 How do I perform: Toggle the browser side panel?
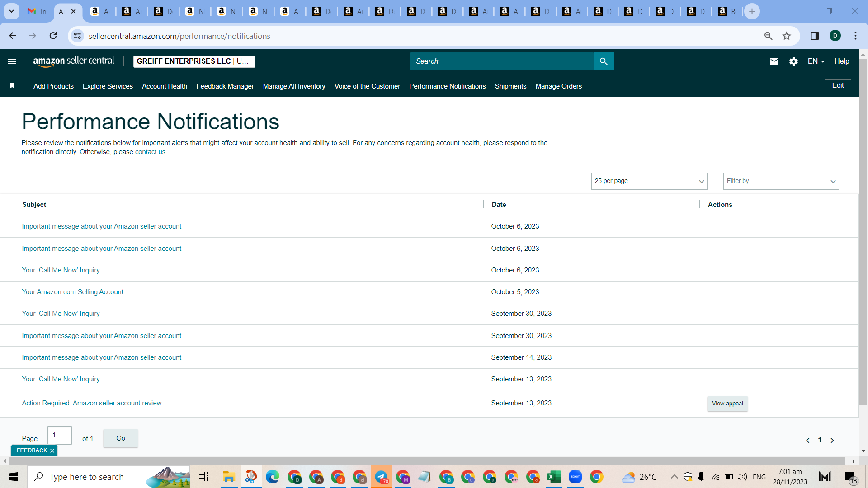pos(815,36)
